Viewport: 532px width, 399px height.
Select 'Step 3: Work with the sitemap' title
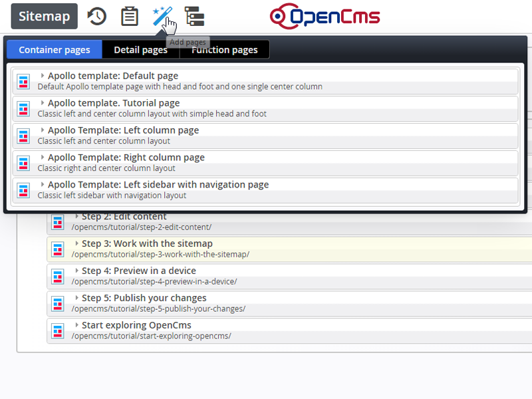coord(147,243)
